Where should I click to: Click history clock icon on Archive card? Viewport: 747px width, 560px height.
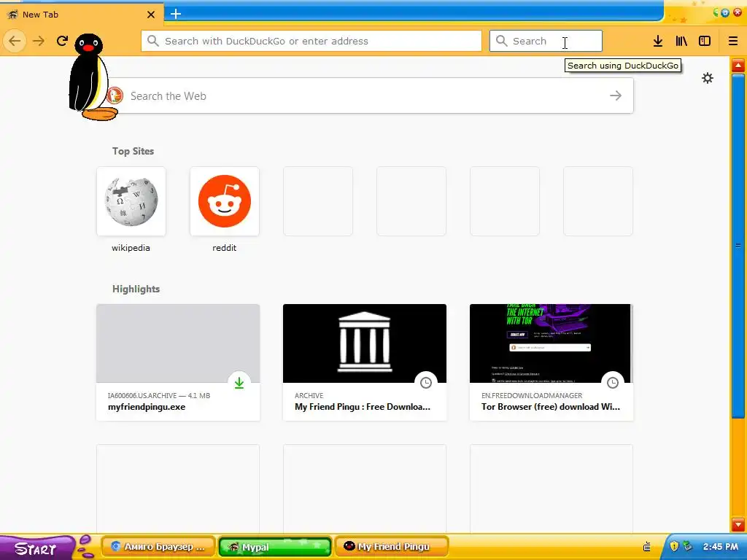tap(426, 383)
